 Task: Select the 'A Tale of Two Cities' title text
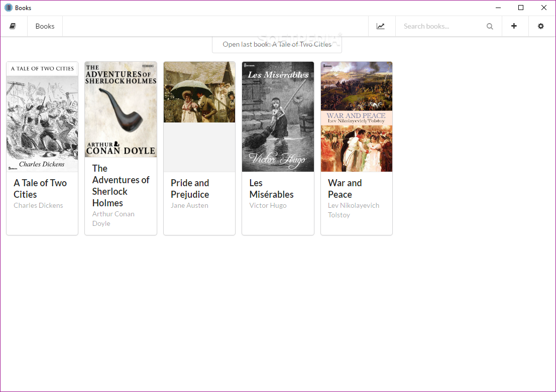40,189
